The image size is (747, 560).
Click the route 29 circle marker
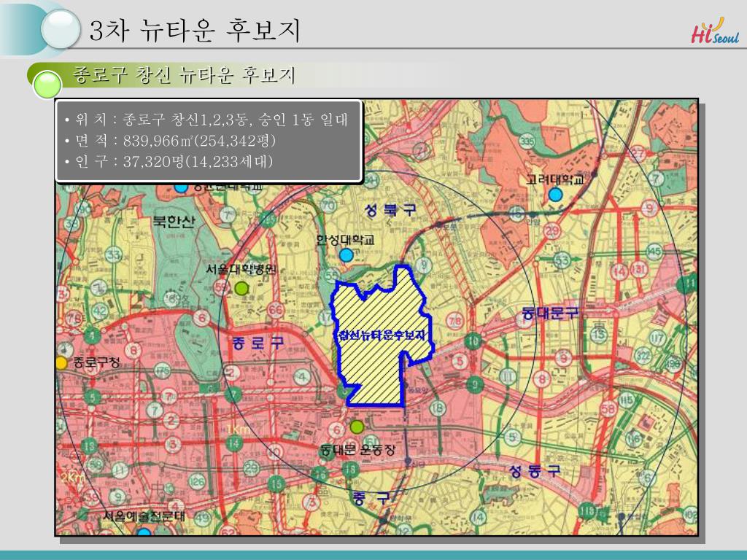[551, 230]
